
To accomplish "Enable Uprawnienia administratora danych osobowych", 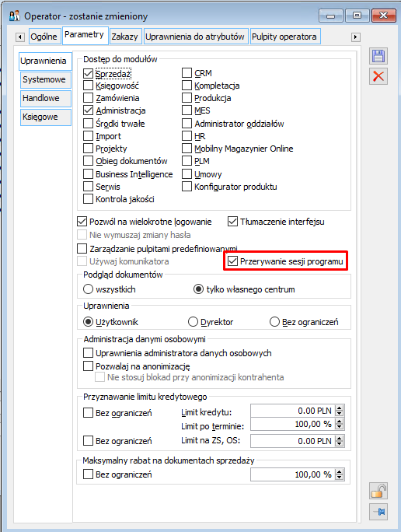I will (88, 353).
